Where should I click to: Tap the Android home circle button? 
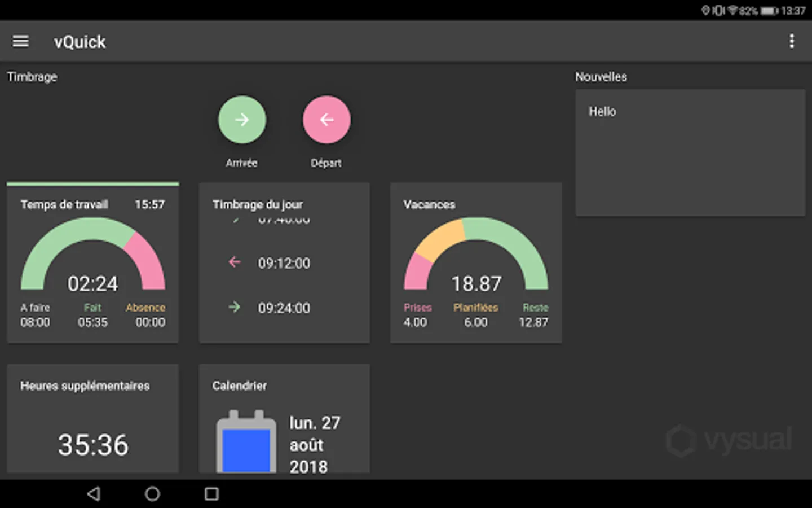[152, 494]
